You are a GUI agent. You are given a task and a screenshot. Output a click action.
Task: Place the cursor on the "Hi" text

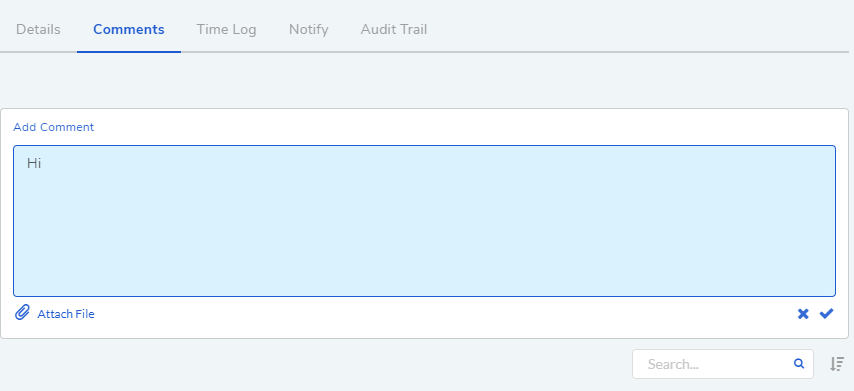34,163
